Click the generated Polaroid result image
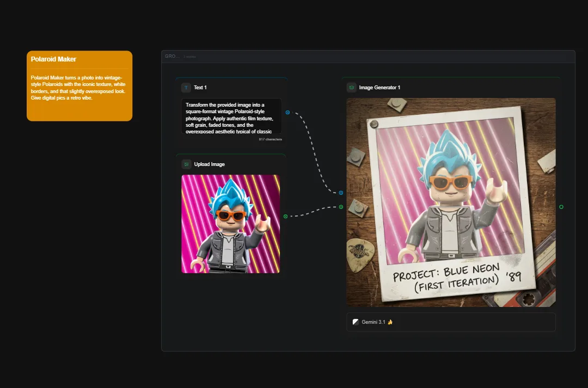588x388 pixels. click(x=451, y=201)
